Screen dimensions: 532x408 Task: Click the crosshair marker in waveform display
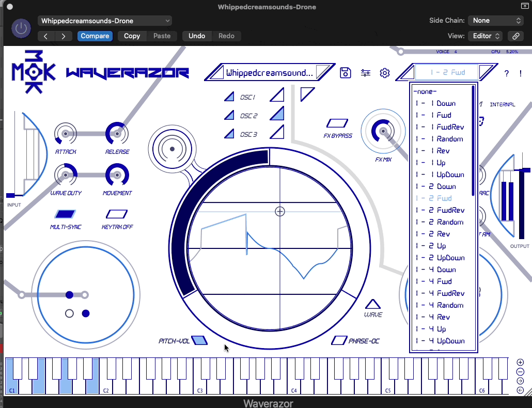coord(279,212)
